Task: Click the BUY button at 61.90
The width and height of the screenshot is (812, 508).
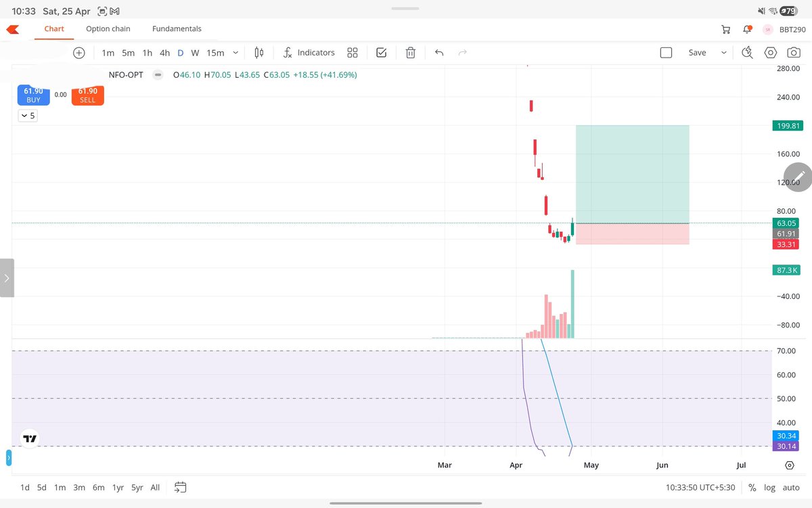Action: tap(33, 95)
